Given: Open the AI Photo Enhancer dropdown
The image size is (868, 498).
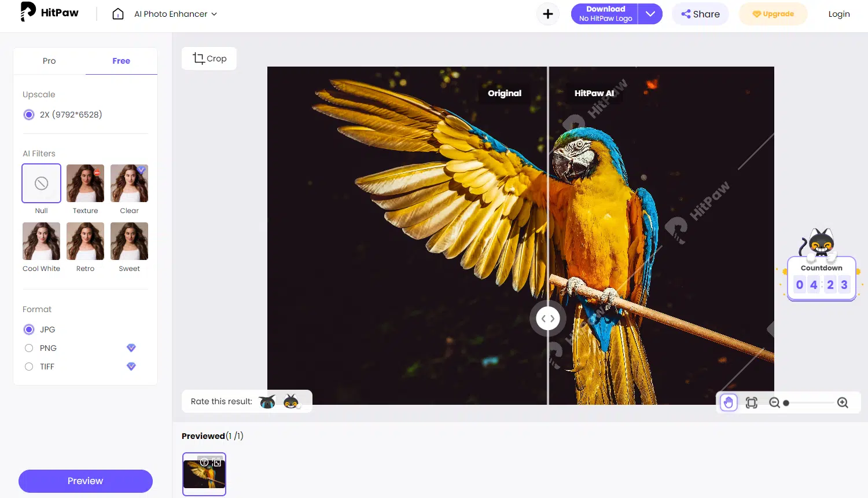Looking at the screenshot, I should [175, 14].
